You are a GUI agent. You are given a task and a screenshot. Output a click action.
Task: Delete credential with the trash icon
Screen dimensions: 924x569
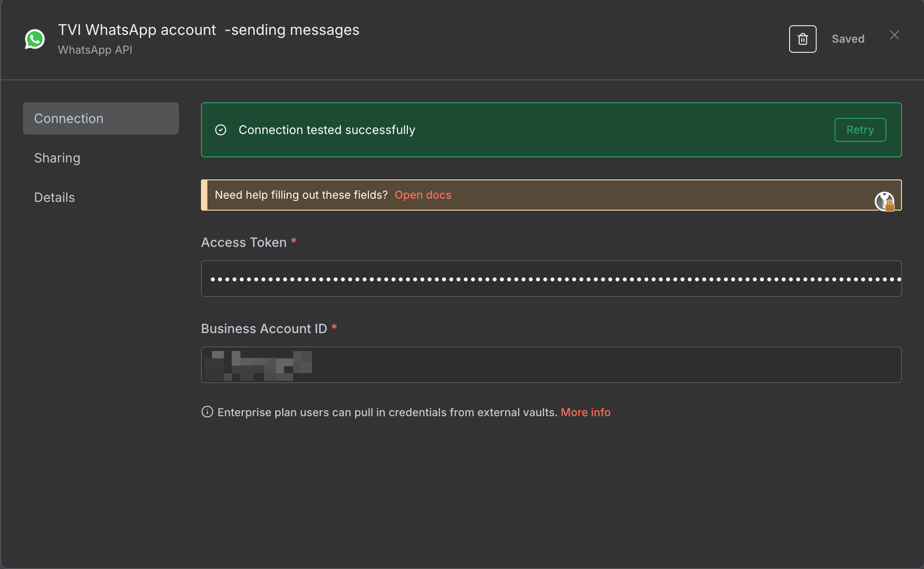pyautogui.click(x=802, y=39)
